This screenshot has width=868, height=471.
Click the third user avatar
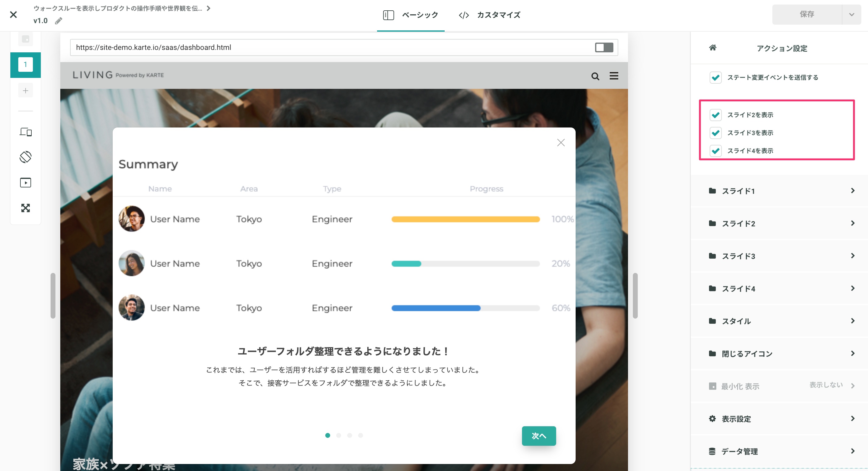click(x=131, y=308)
